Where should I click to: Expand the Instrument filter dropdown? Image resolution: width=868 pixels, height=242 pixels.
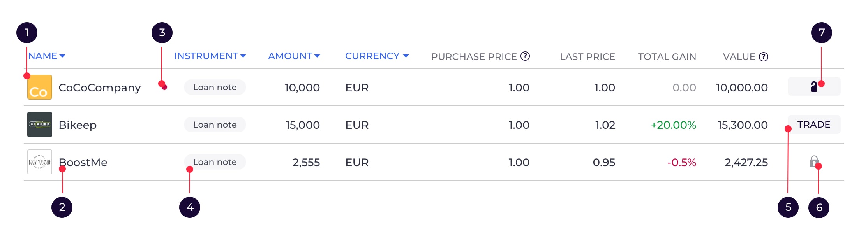(210, 56)
